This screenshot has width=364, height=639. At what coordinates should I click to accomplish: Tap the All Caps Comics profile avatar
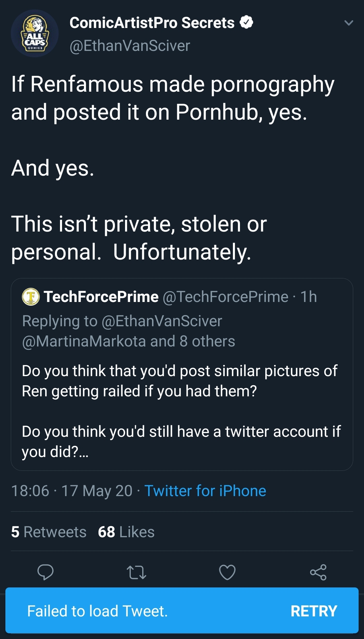pyautogui.click(x=35, y=33)
